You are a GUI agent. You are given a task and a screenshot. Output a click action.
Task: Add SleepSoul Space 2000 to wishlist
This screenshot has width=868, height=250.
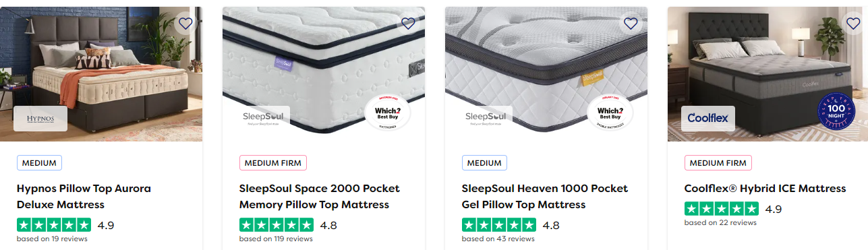click(408, 24)
